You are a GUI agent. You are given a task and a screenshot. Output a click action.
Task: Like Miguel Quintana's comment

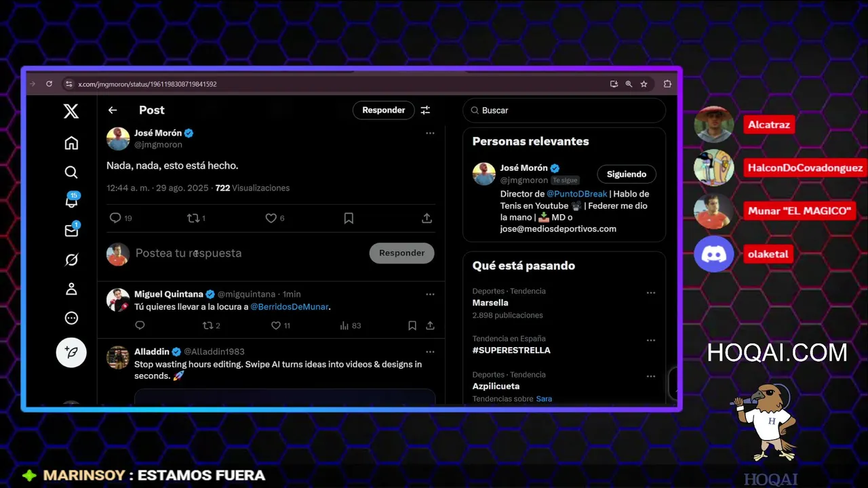point(281,325)
